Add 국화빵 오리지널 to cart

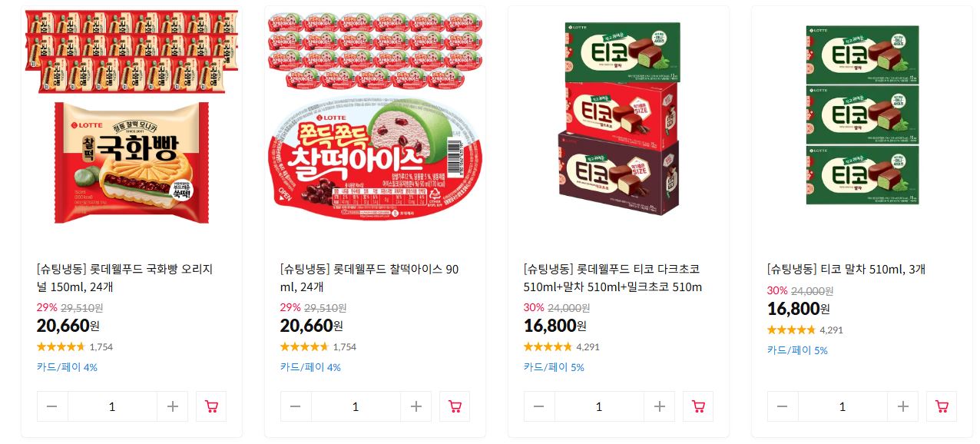click(211, 406)
